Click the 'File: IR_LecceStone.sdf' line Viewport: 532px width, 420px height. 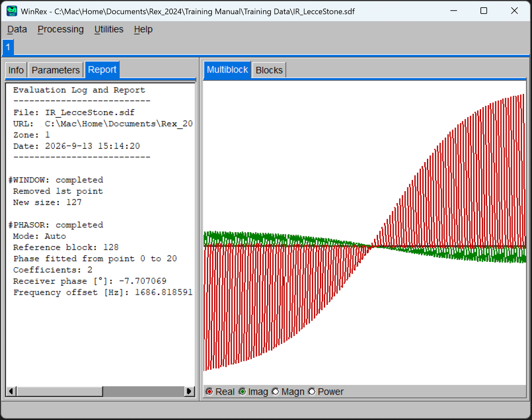[x=74, y=112]
